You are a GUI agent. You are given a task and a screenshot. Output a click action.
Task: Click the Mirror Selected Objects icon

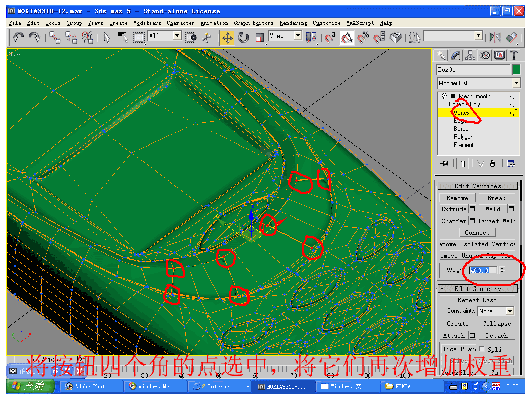[x=494, y=37]
